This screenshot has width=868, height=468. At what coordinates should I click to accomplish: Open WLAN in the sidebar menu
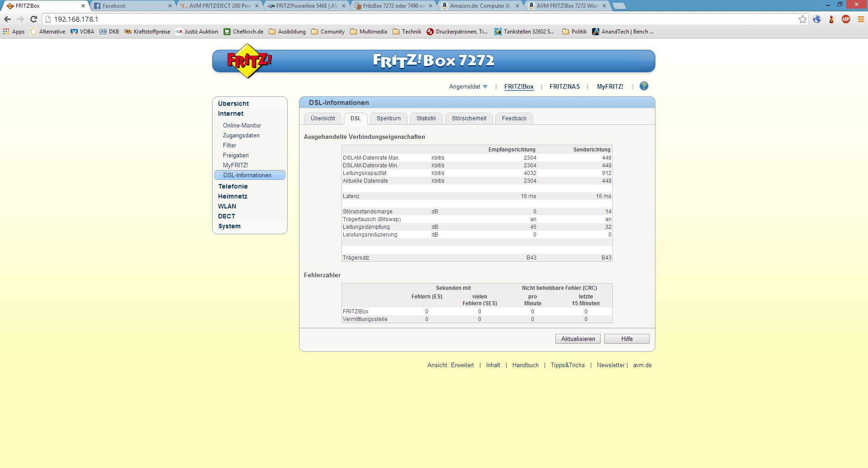[227, 206]
